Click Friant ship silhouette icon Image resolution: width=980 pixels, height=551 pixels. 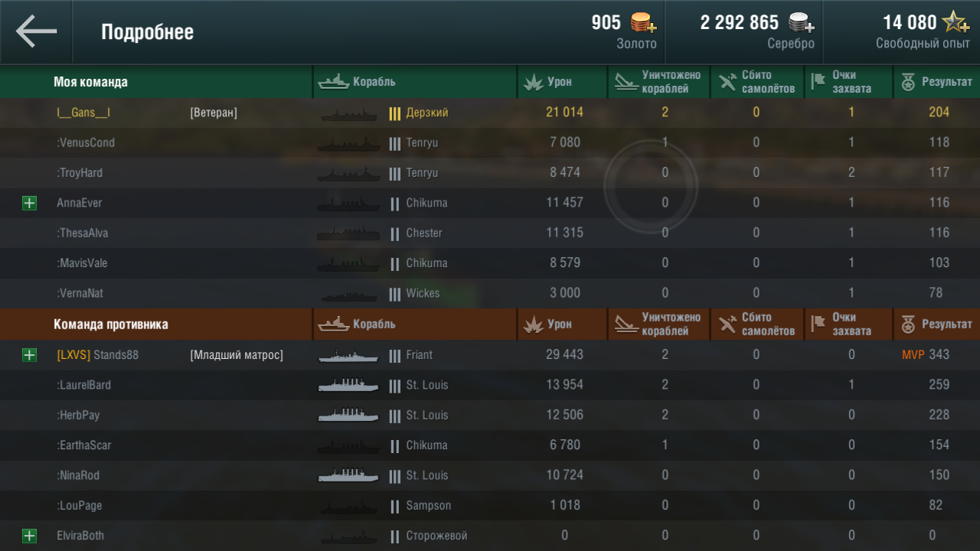click(349, 356)
